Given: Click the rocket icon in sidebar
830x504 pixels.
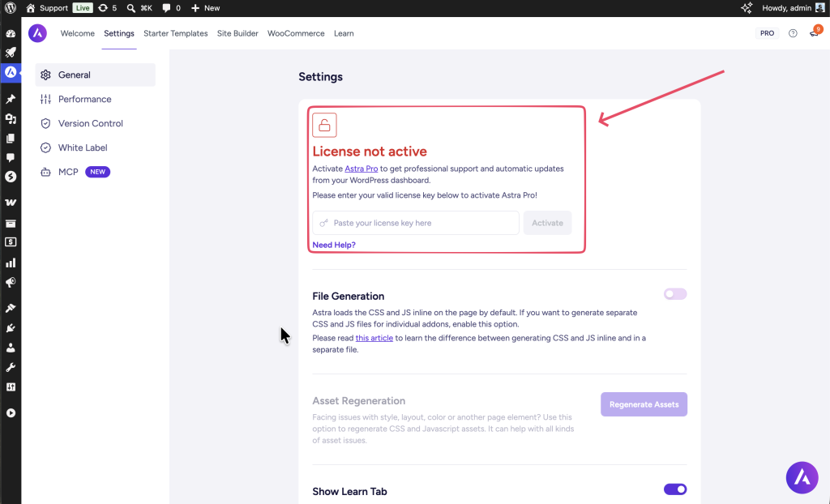Looking at the screenshot, I should point(11,53).
